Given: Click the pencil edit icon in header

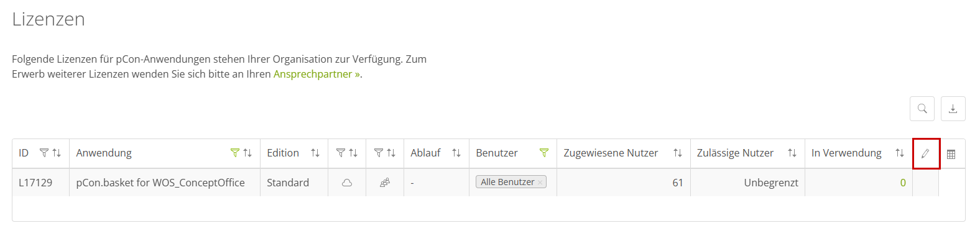Looking at the screenshot, I should 925,153.
